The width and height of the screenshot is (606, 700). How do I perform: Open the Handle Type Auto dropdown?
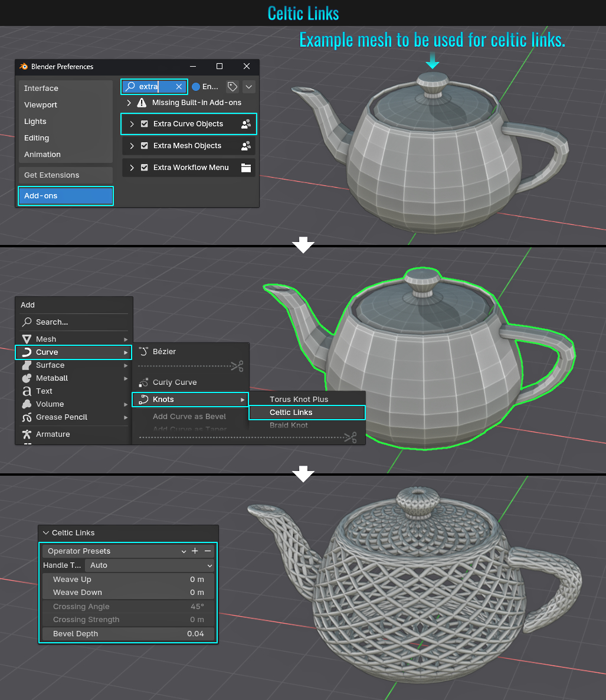149,565
